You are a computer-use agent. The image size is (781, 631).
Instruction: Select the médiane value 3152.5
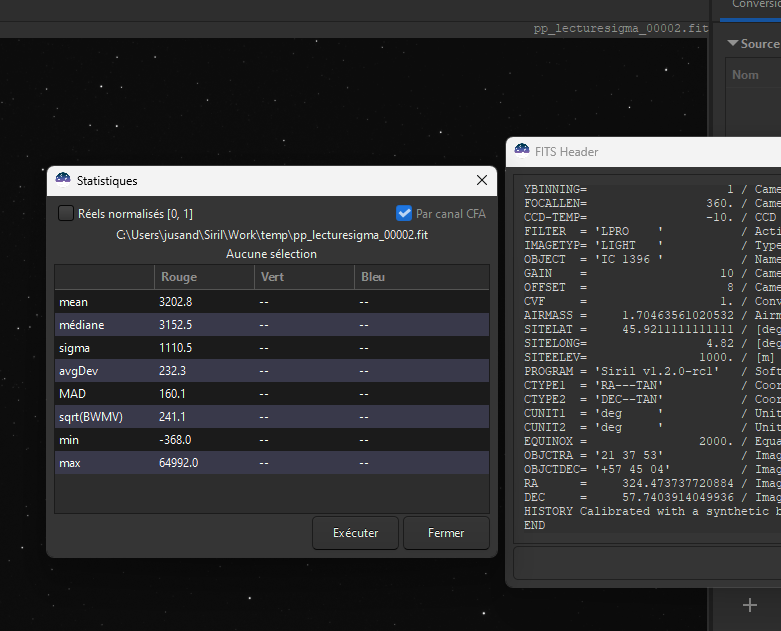coord(175,325)
